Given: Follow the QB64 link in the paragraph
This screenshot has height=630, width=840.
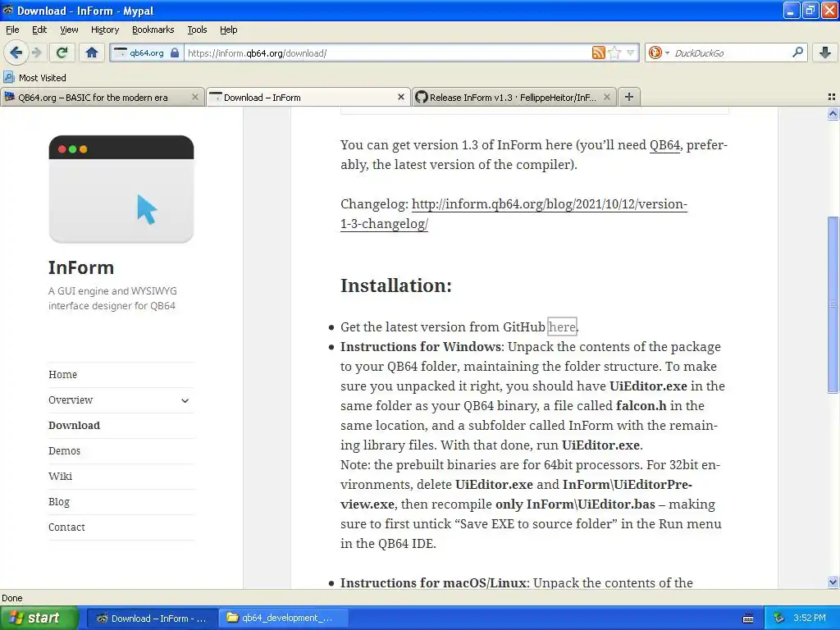Looking at the screenshot, I should (664, 145).
